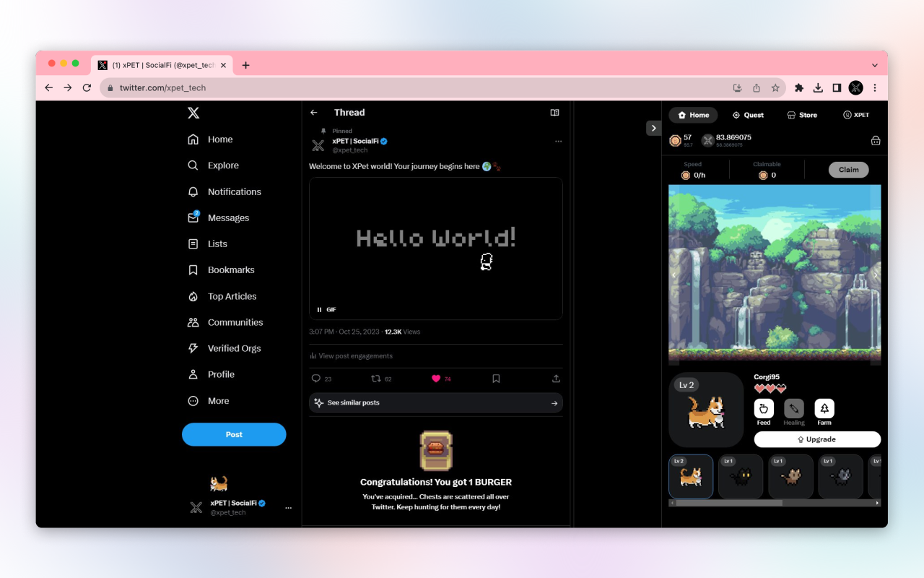Upgrade Corgi95 with the Upgrade button
924x578 pixels.
(817, 439)
